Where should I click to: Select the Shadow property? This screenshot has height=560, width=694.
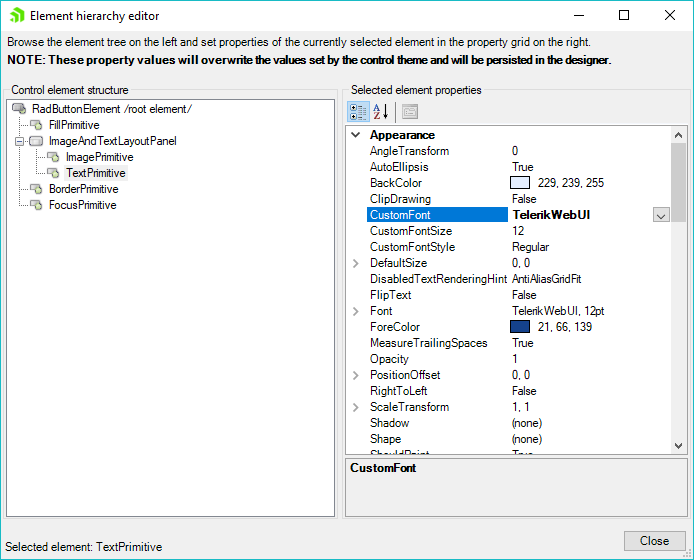point(389,423)
